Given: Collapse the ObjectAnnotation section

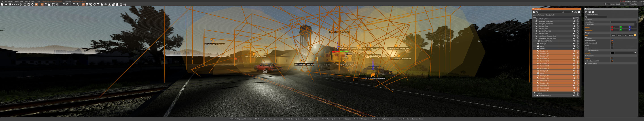Looking at the screenshot, I should point(586,51).
